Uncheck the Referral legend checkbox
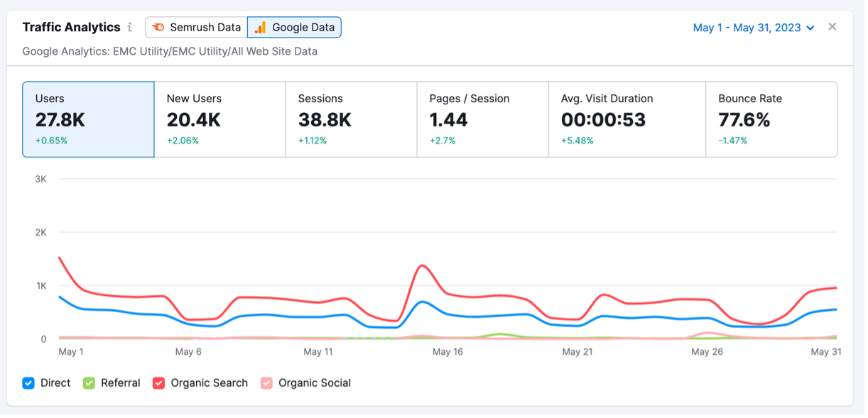The height and width of the screenshot is (418, 868). pos(89,383)
